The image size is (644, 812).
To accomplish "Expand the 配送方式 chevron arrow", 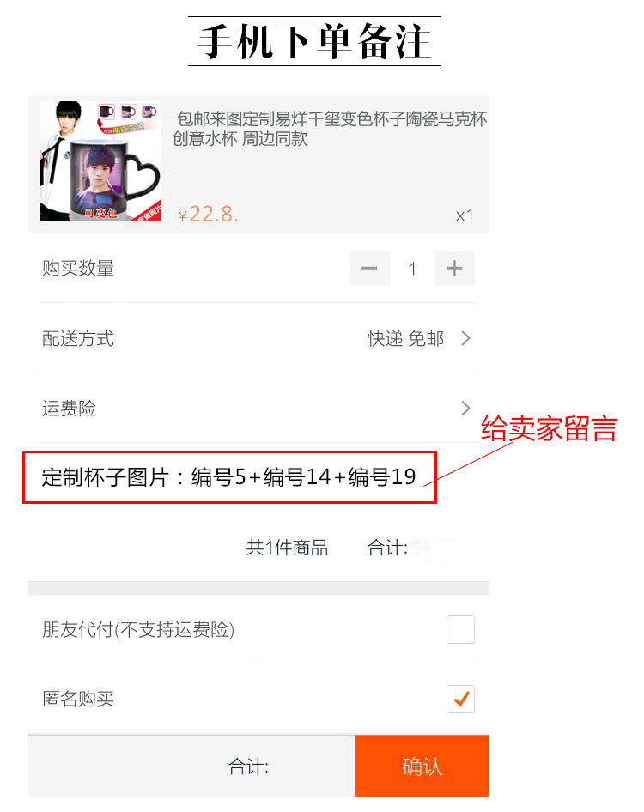I will point(465,339).
